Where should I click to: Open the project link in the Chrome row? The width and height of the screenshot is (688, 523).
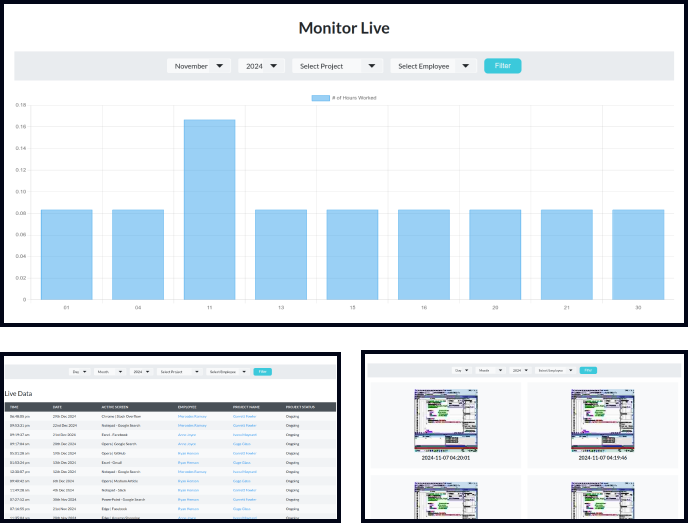point(244,416)
